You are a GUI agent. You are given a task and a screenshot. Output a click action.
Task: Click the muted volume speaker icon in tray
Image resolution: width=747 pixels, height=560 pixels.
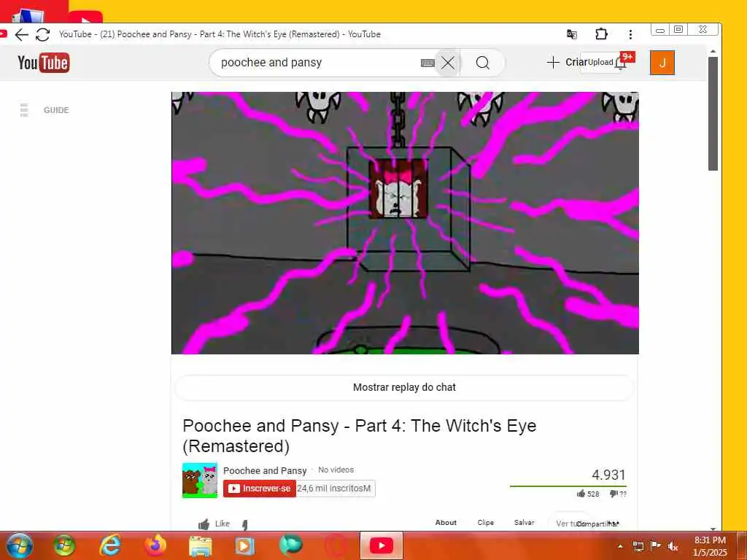pyautogui.click(x=673, y=546)
